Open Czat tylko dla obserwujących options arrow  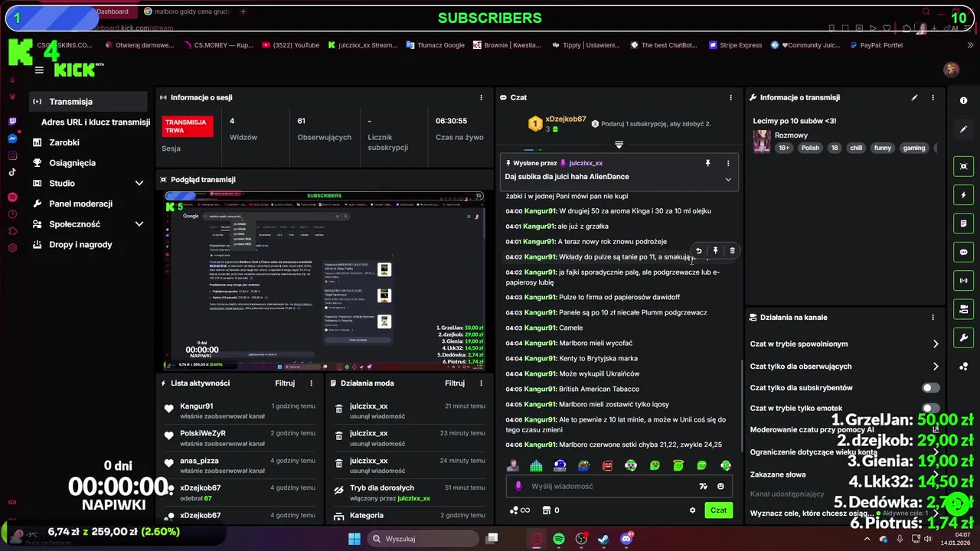936,367
